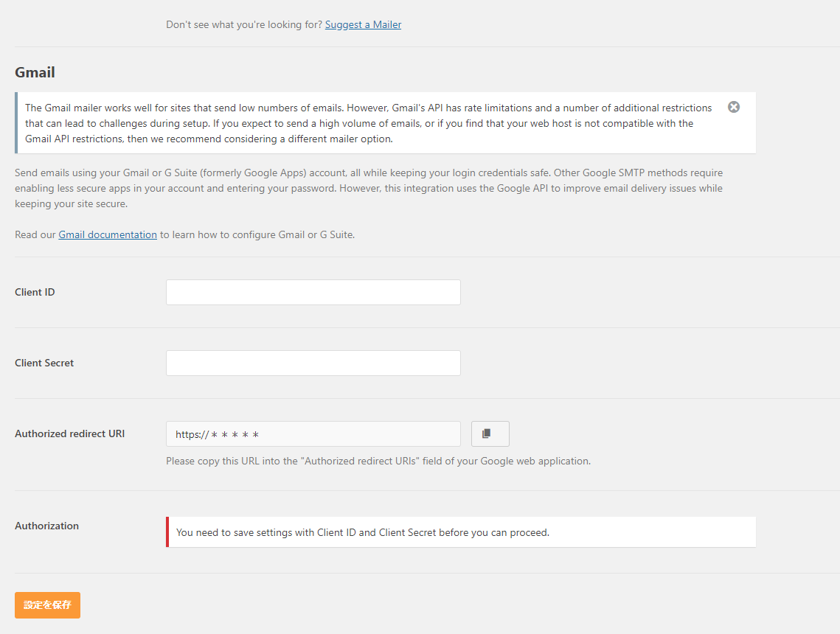Open the Suggest a Mailer link
This screenshot has width=840, height=634.
(363, 24)
